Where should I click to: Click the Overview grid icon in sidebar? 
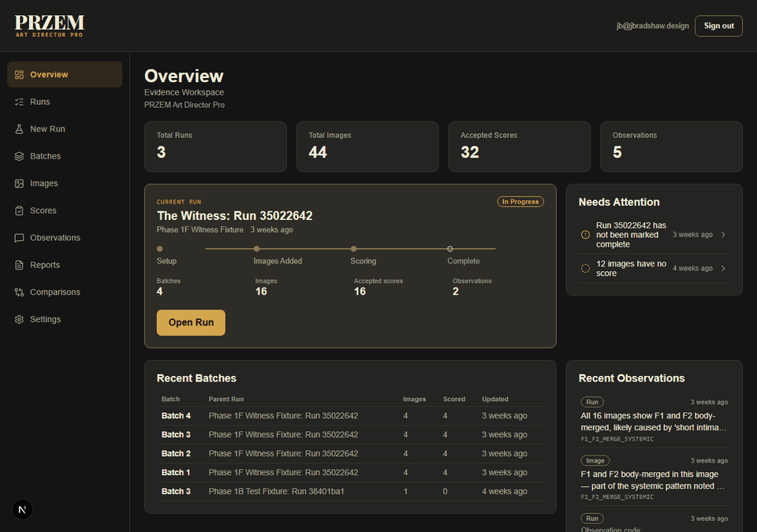tap(19, 74)
